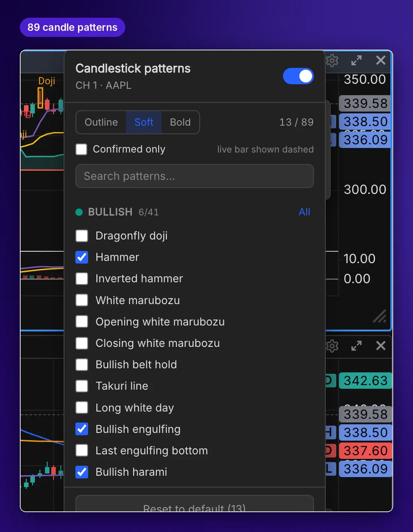This screenshot has height=532, width=413.
Task: Open settings gear in lower chart panel
Action: 332,346
